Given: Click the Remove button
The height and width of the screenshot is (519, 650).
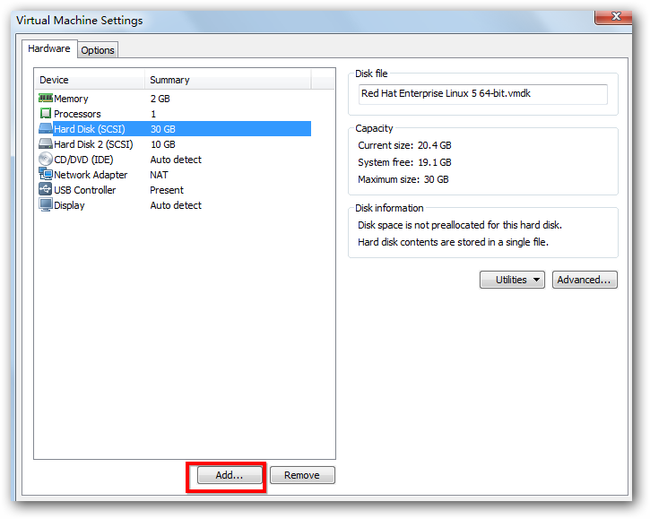Looking at the screenshot, I should tap(302, 475).
